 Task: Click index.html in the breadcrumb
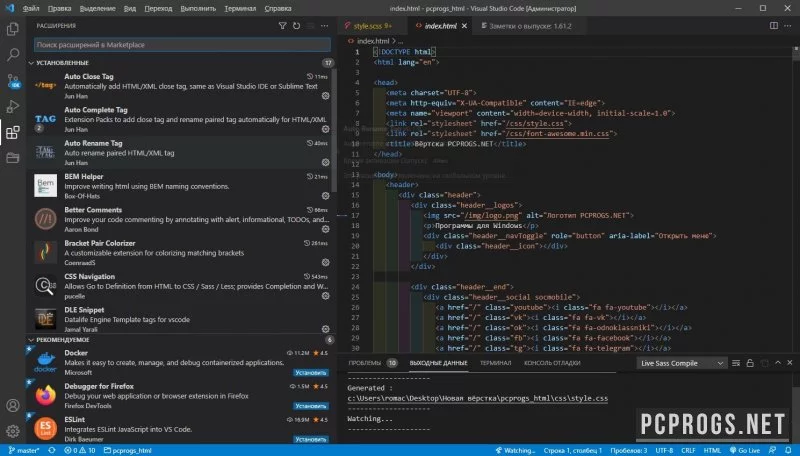point(372,41)
